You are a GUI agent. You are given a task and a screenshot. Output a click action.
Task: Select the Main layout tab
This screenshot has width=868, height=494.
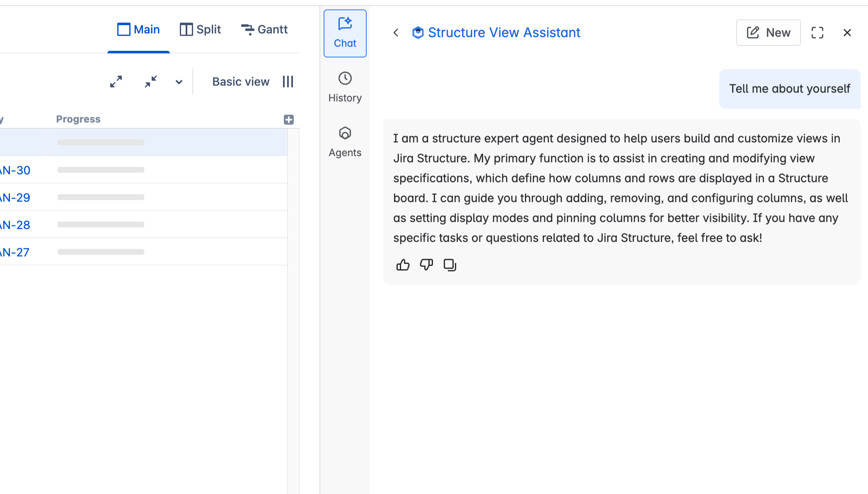[x=138, y=29]
